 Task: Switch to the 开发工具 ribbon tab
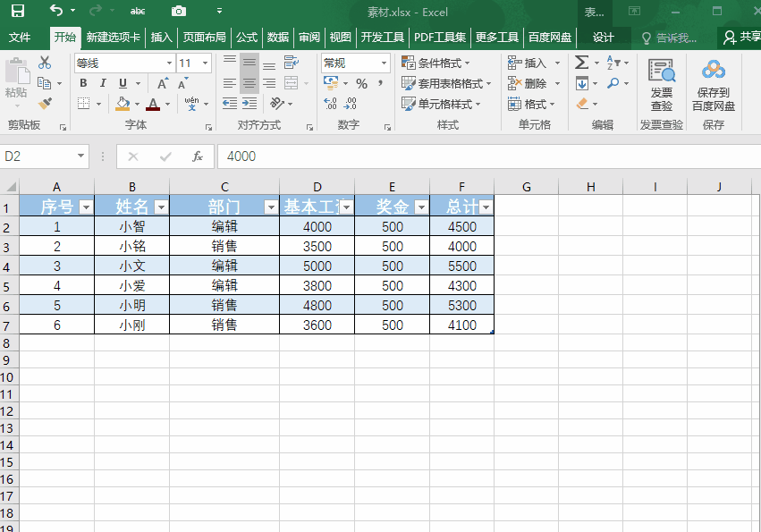383,38
